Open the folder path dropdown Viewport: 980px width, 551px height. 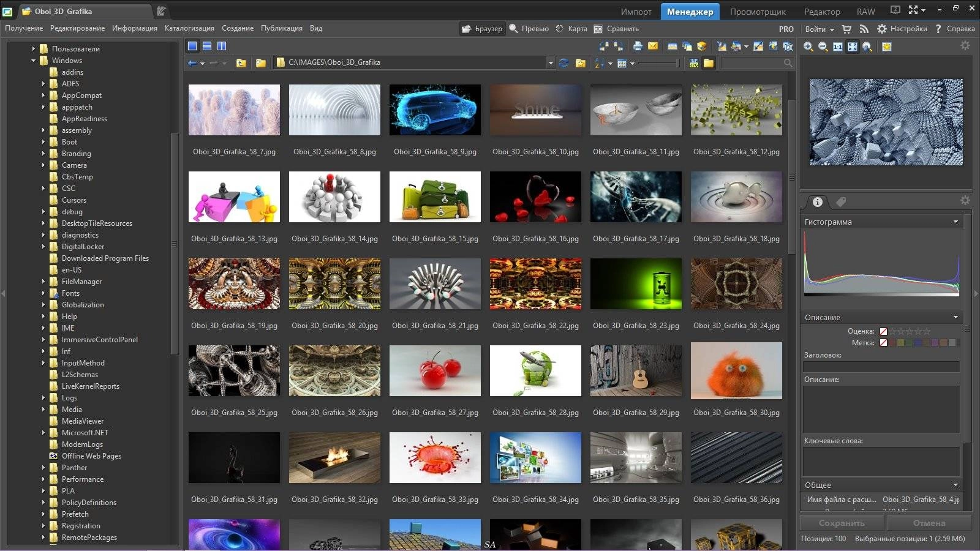pyautogui.click(x=550, y=62)
